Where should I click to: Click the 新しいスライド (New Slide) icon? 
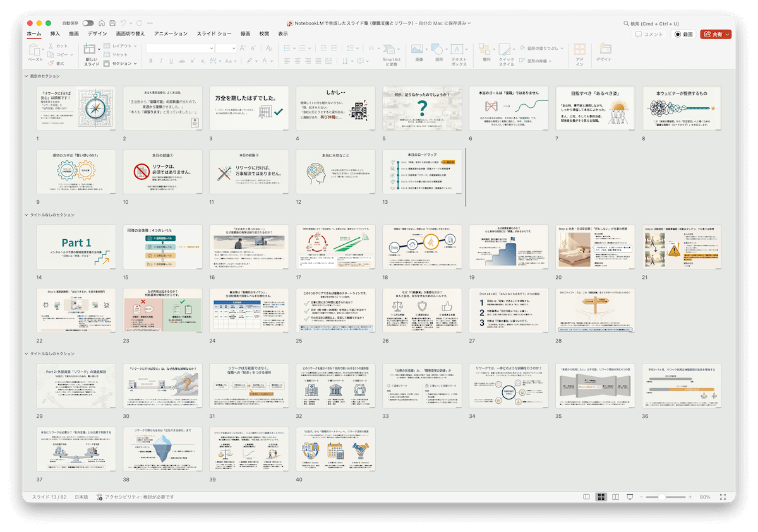point(91,50)
